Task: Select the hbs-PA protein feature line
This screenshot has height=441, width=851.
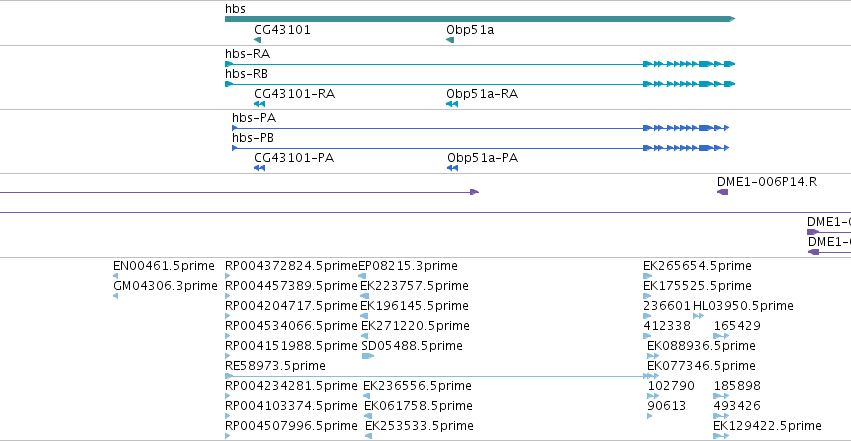Action: pos(480,128)
